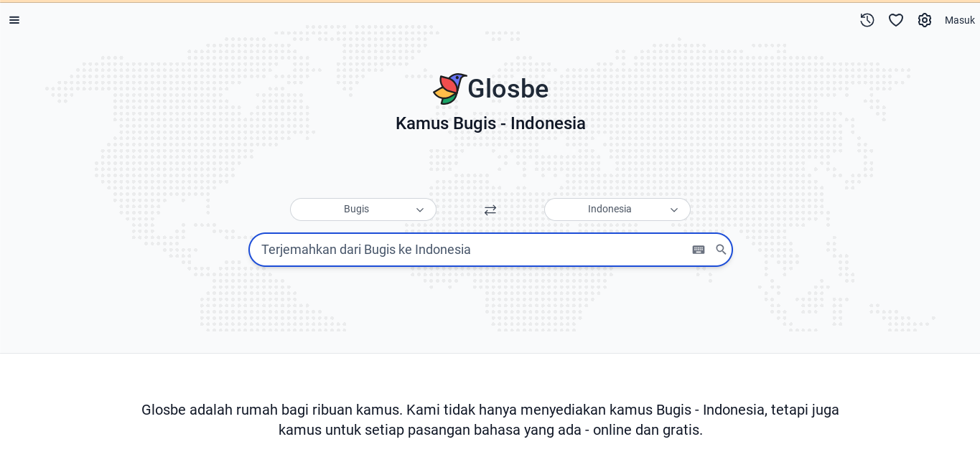Viewport: 980px width, 457px height.
Task: Open the Bugis source language dropdown
Action: (x=363, y=209)
